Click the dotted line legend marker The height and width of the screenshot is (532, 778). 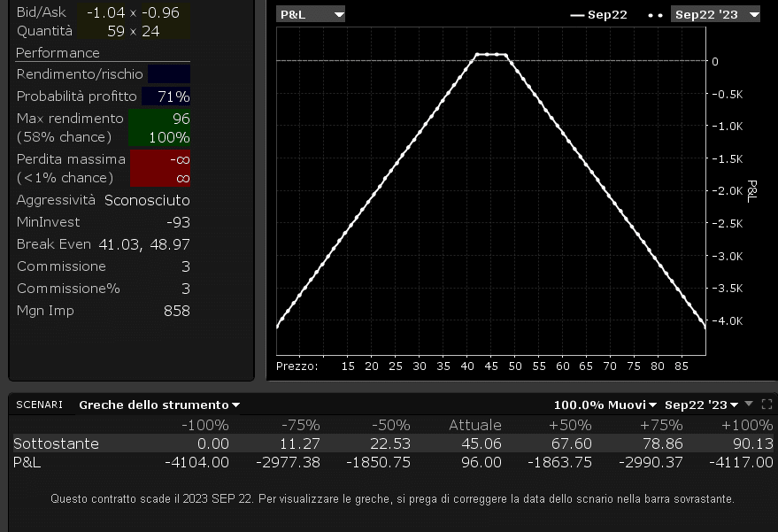click(x=655, y=14)
